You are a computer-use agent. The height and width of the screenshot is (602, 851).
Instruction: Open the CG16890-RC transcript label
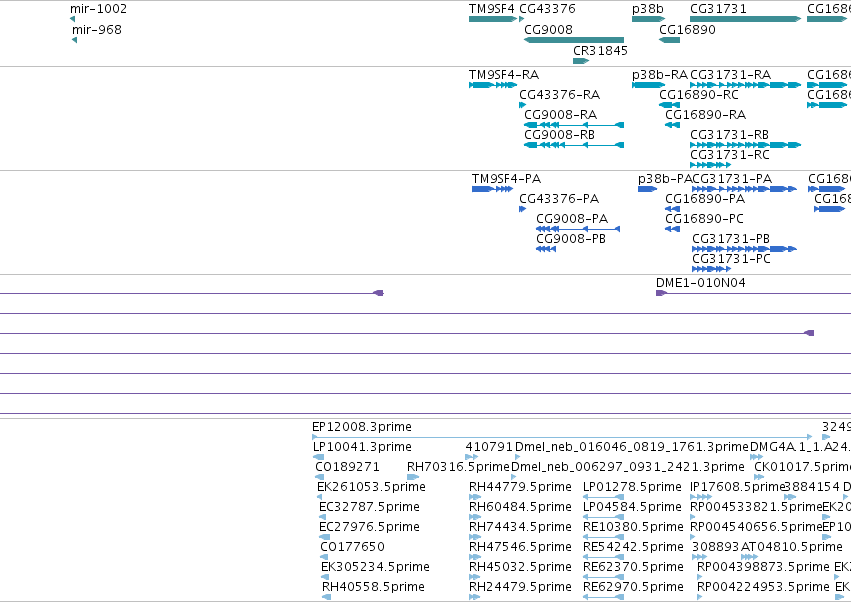click(698, 95)
